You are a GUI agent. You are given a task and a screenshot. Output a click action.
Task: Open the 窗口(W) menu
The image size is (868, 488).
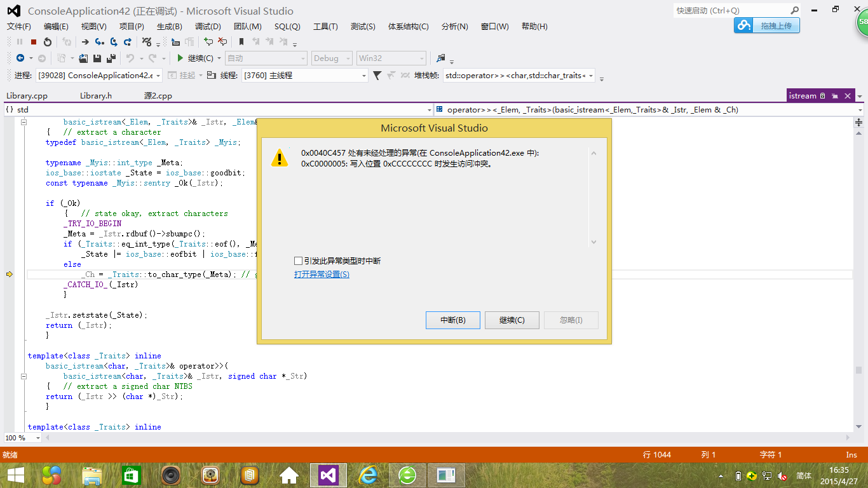(x=495, y=27)
